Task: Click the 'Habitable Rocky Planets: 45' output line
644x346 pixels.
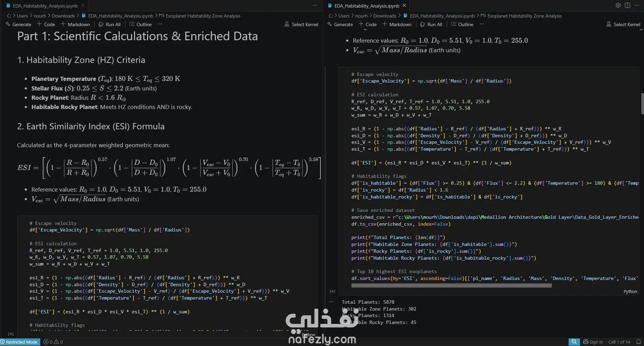Action: point(379,322)
